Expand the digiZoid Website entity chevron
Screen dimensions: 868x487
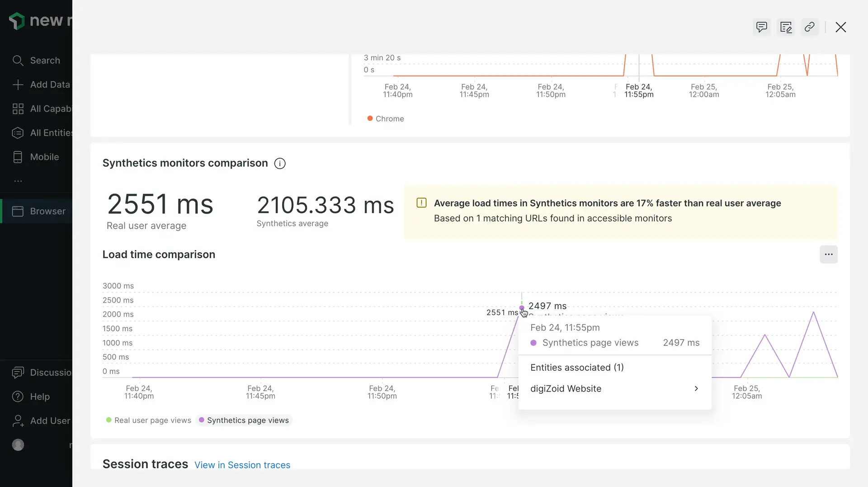696,388
